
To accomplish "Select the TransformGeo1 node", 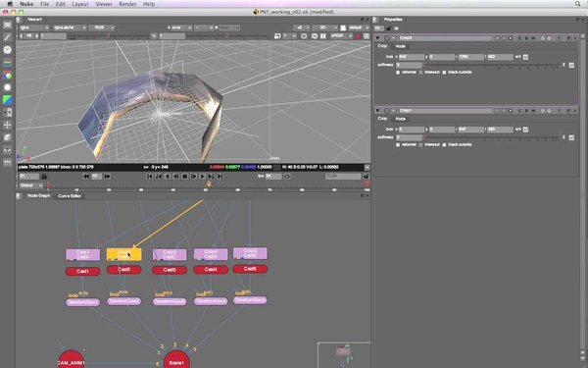I will (83, 302).
